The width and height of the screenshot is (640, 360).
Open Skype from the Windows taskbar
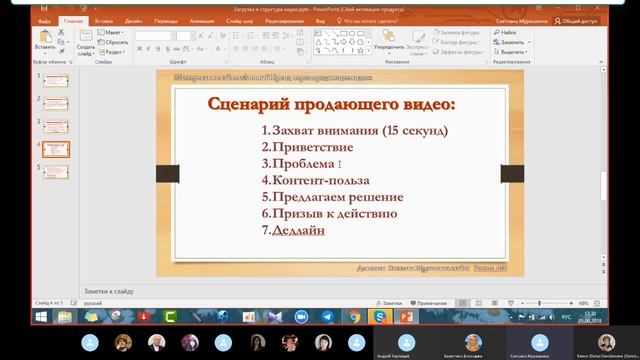[380, 317]
